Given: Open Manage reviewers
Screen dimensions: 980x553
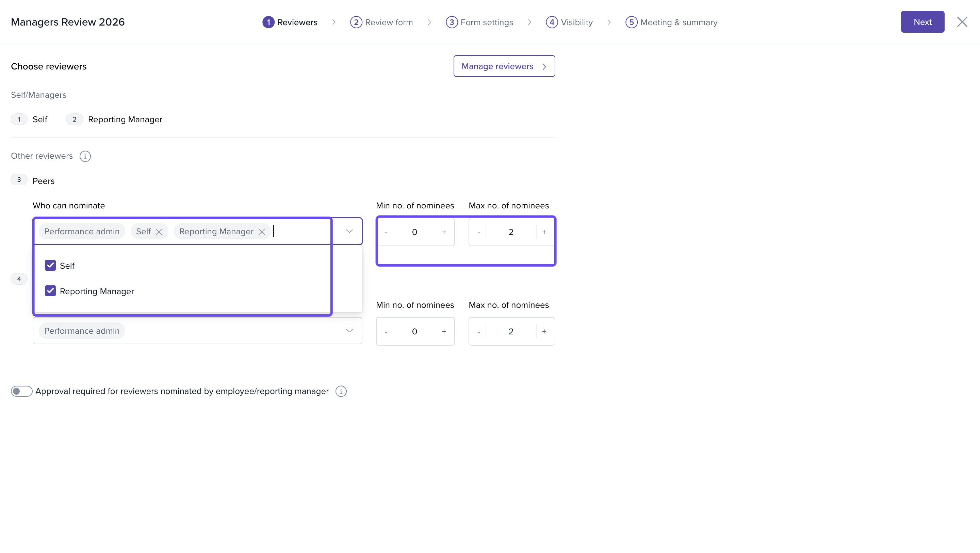Looking at the screenshot, I should (504, 66).
